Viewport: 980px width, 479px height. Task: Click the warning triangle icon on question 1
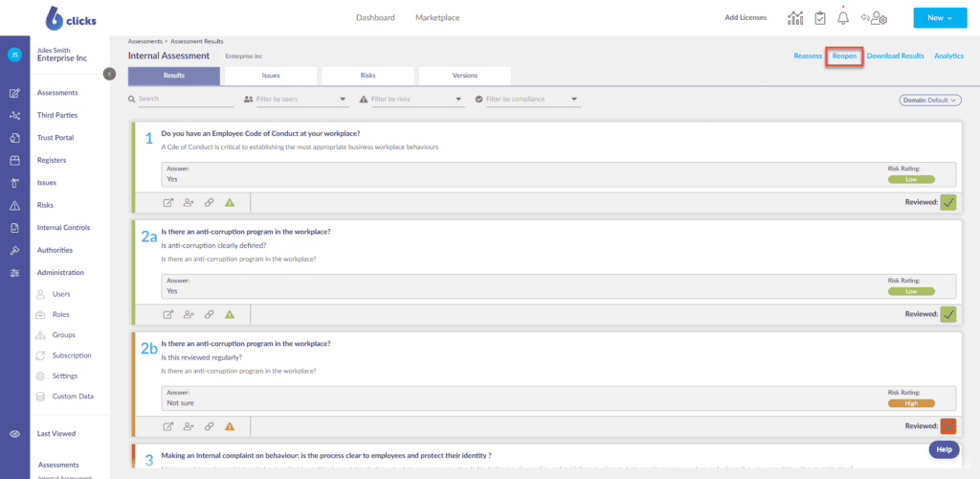230,202
